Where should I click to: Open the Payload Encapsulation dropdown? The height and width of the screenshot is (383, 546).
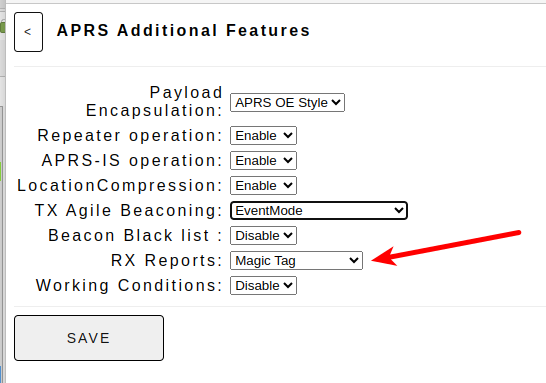click(287, 102)
